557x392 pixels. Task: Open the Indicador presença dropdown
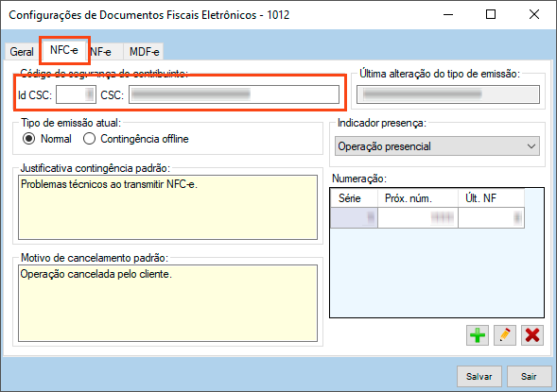click(437, 146)
